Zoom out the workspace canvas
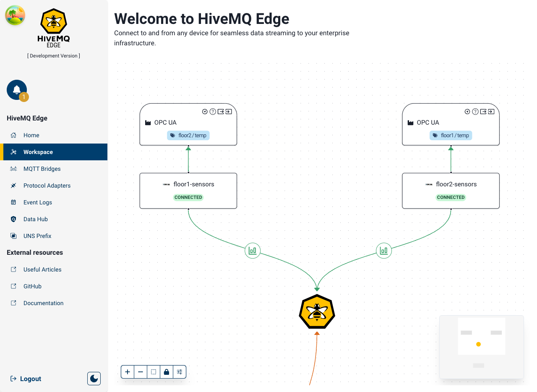 point(141,372)
